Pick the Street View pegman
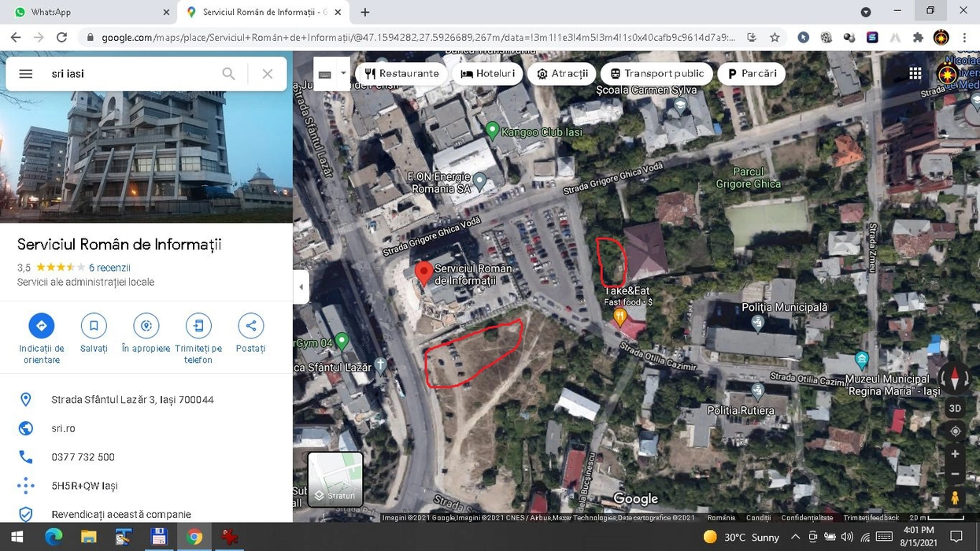Viewport: 980px width, 551px height. 955,497
